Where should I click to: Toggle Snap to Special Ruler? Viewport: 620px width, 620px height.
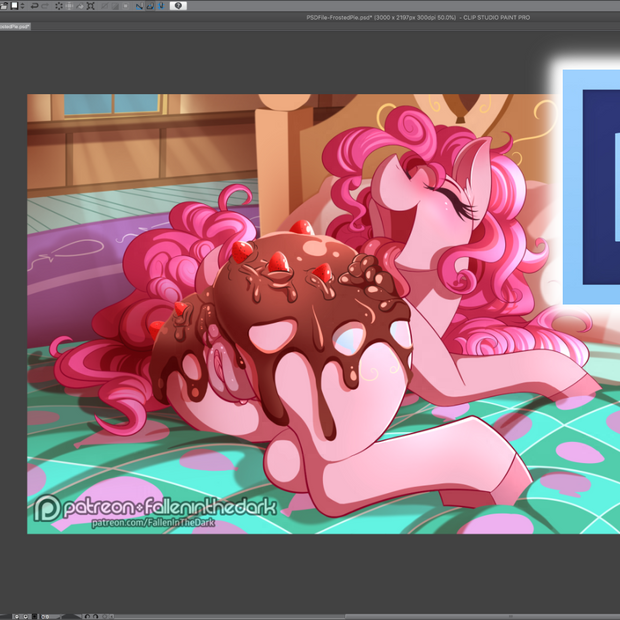[150, 6]
